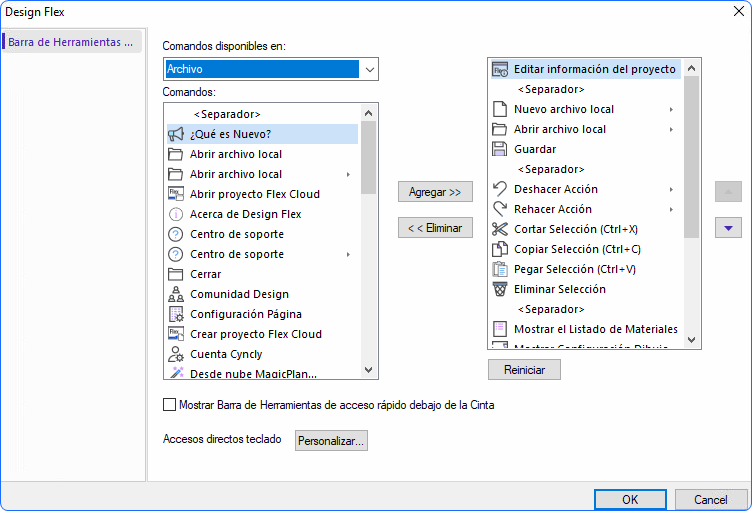Select the Cuenta Cyncly command text

(x=226, y=354)
